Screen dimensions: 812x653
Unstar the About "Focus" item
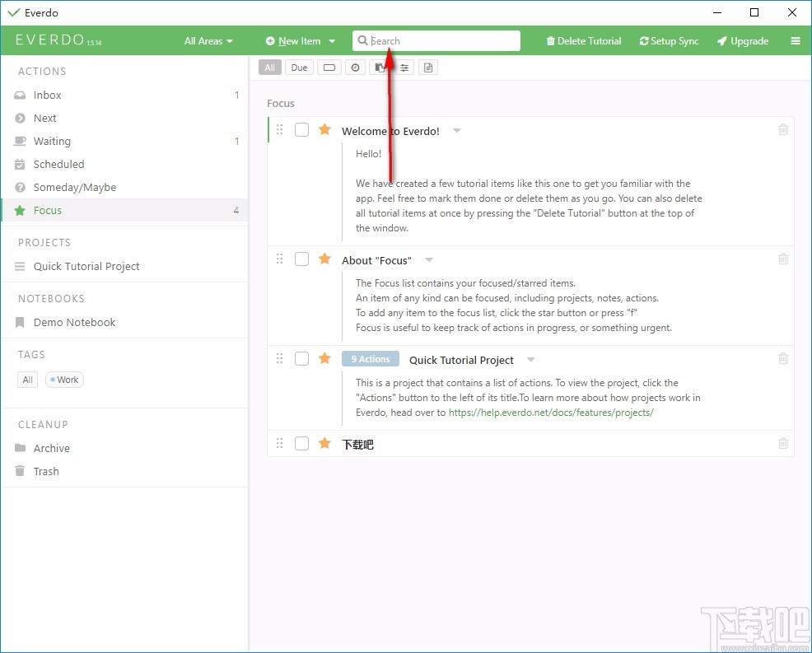pos(324,259)
